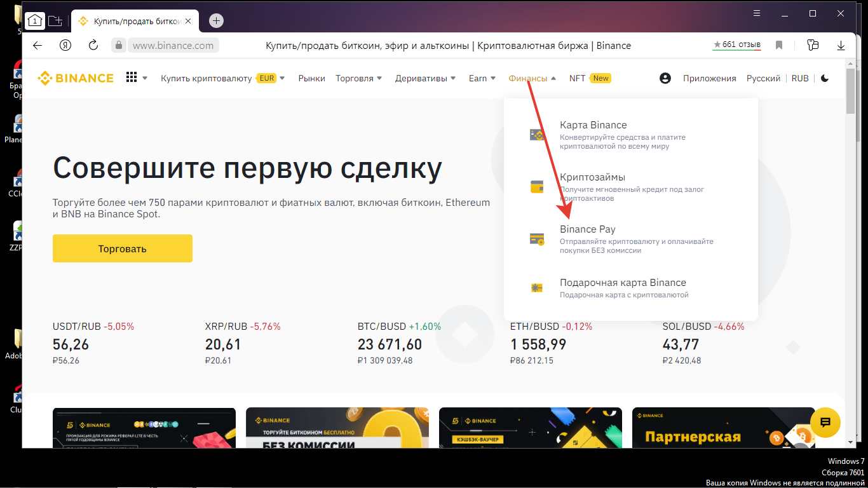Click the Binance logo
The width and height of the screenshot is (868, 488).
(x=76, y=78)
